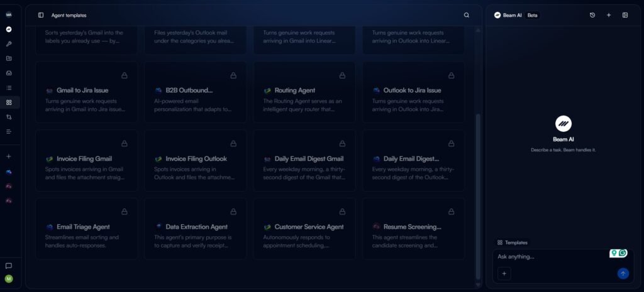The width and height of the screenshot is (644, 292).
Task: Click the plus attachment button in chat box
Action: pos(504,274)
